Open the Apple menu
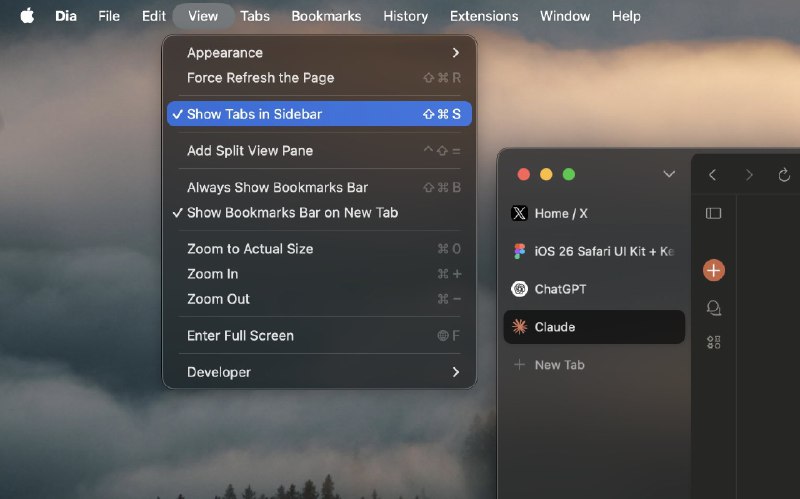The image size is (800, 499). click(x=27, y=16)
